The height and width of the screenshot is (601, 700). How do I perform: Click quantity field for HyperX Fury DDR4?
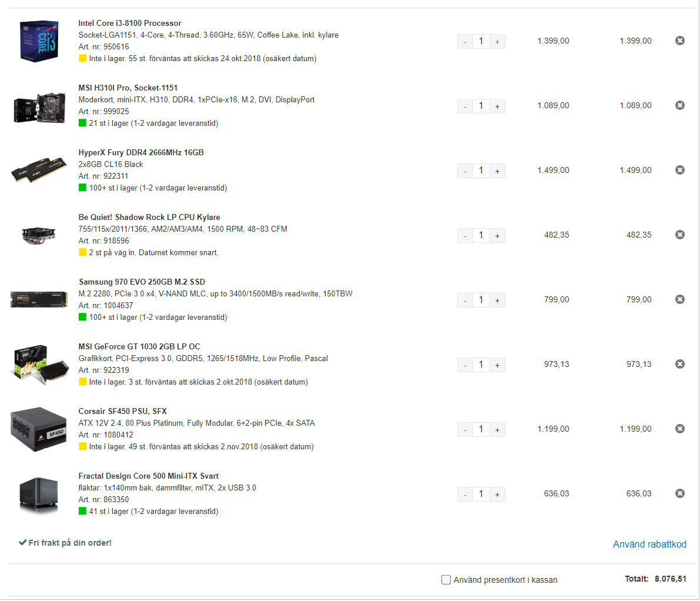point(481,171)
